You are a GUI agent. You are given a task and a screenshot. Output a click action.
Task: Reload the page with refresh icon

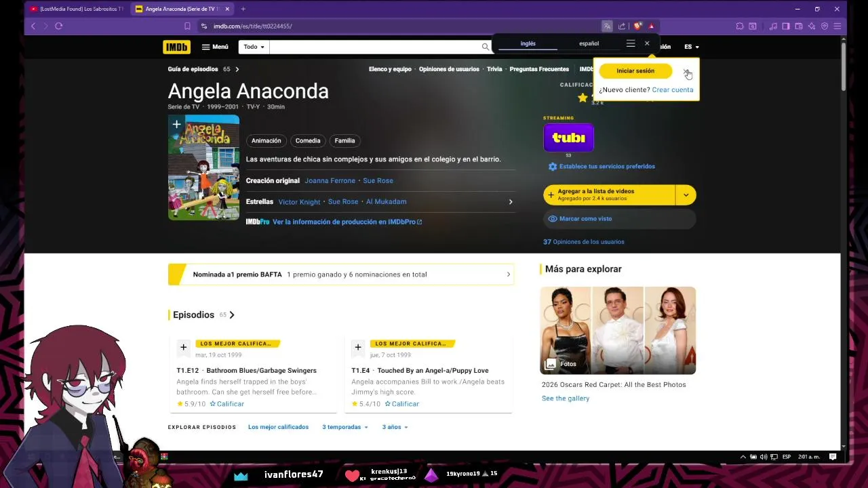[59, 26]
